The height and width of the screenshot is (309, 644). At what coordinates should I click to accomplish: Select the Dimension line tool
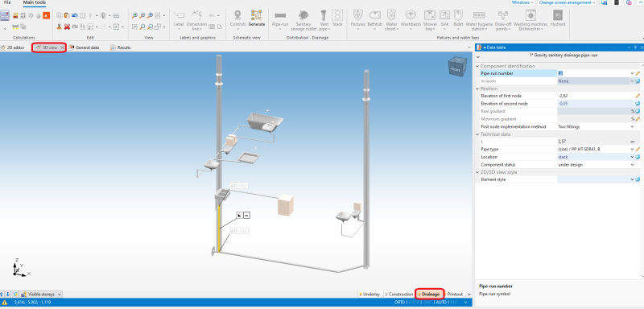196,20
